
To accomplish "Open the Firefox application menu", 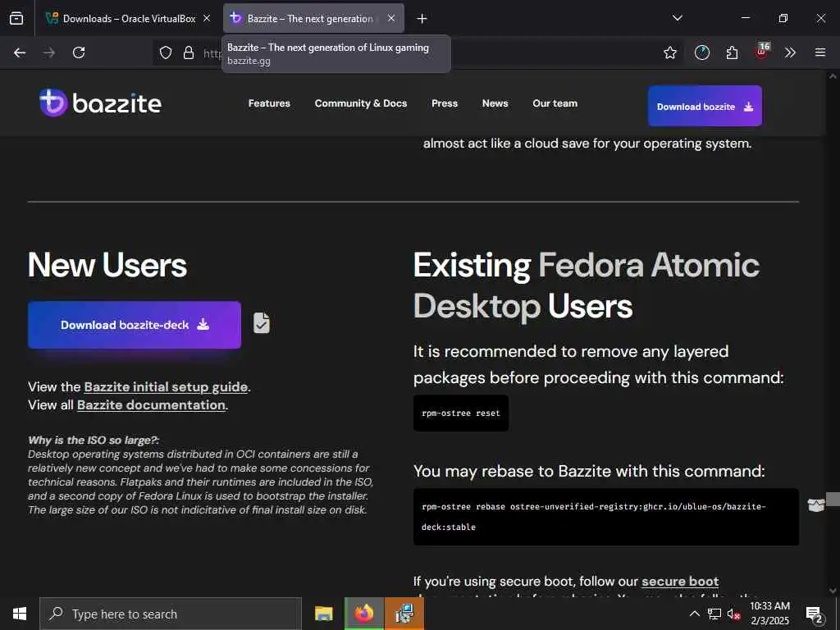I will pyautogui.click(x=820, y=52).
